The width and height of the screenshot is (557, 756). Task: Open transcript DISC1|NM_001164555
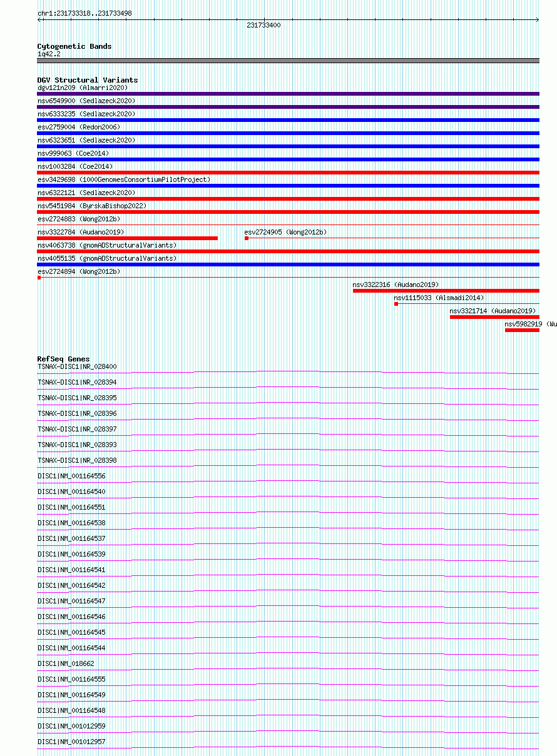click(x=71, y=679)
